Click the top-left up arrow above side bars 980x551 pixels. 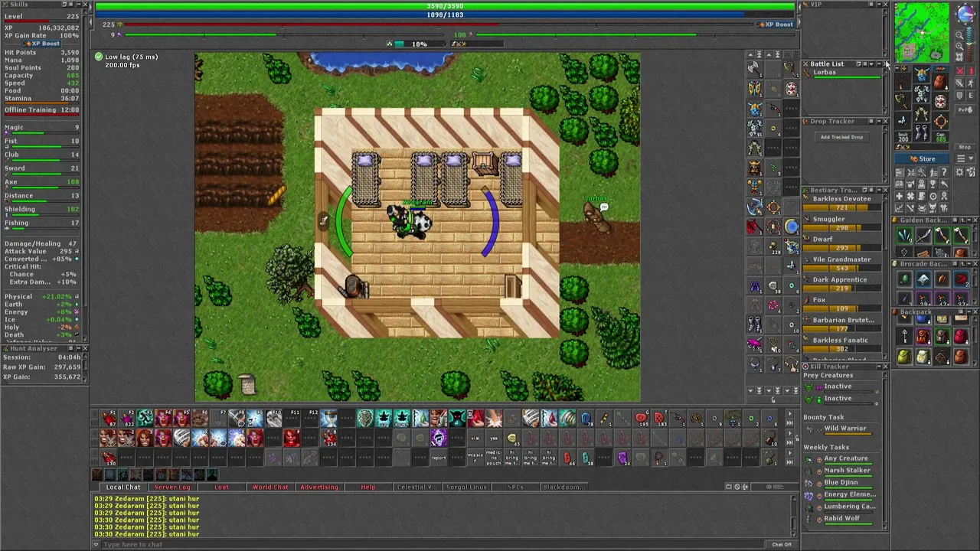(751, 54)
